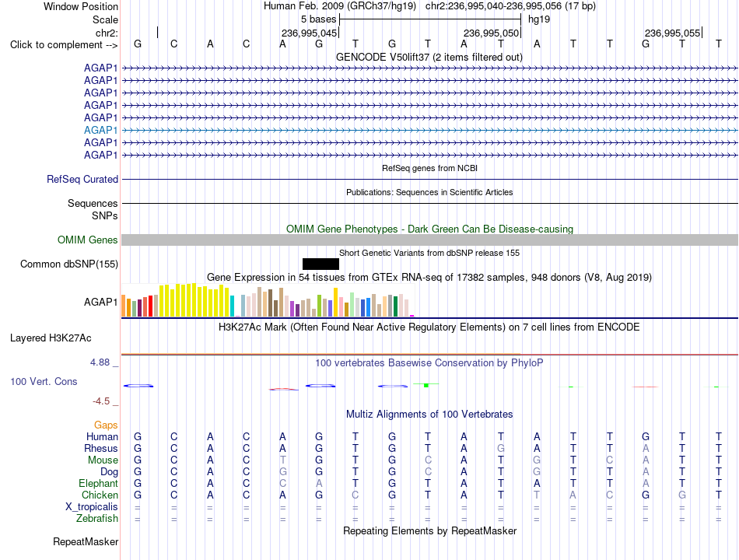Open OMIM Genes track label
This screenshot has width=739, height=560.
[88, 240]
